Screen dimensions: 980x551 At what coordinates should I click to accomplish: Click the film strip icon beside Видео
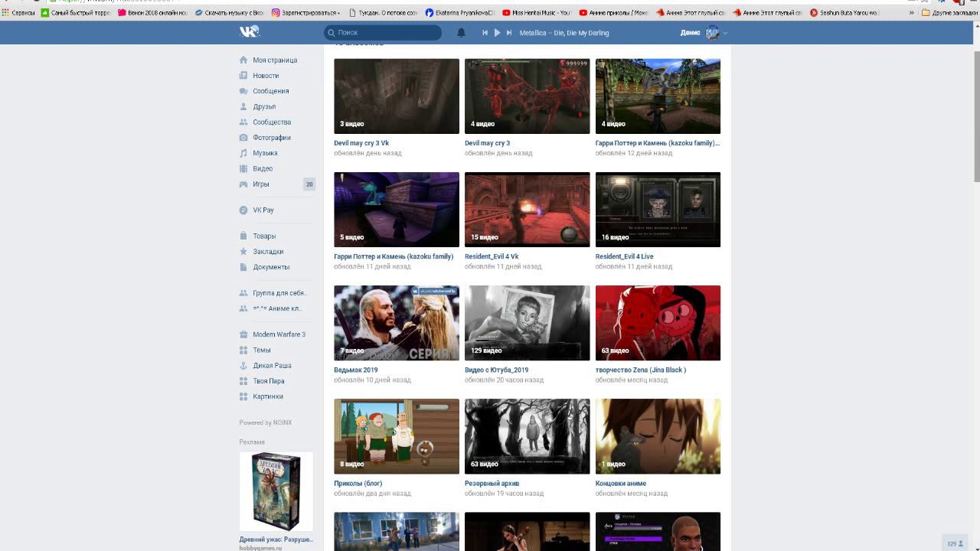[x=243, y=168]
